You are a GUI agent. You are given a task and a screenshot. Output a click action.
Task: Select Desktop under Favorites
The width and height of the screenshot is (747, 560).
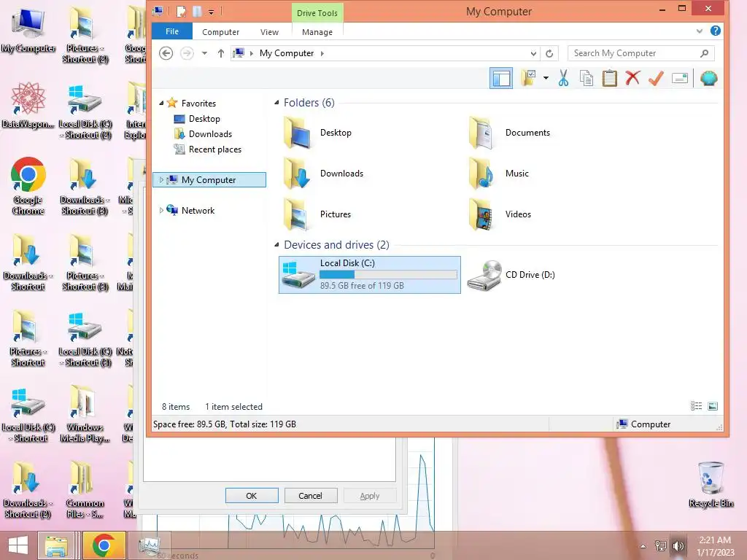tap(197, 119)
